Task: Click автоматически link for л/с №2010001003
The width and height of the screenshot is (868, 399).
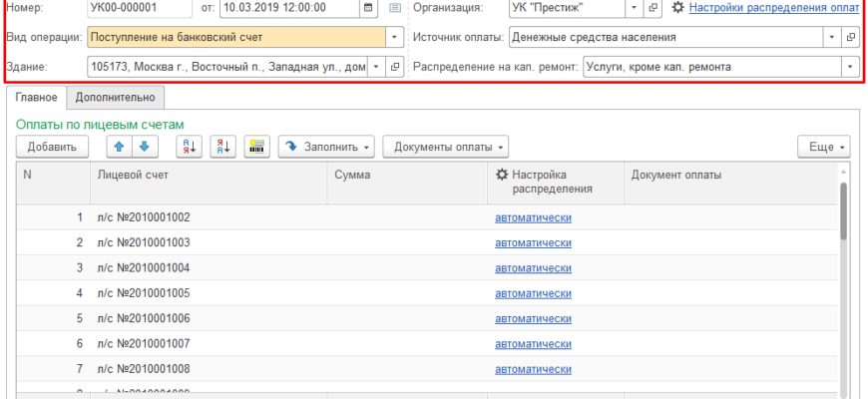Action: (533, 243)
